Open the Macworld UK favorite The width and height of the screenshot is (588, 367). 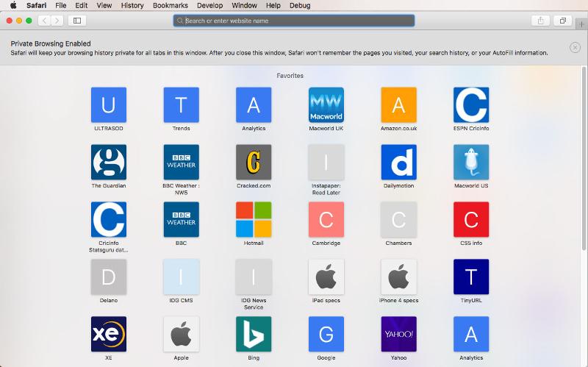[x=326, y=104]
